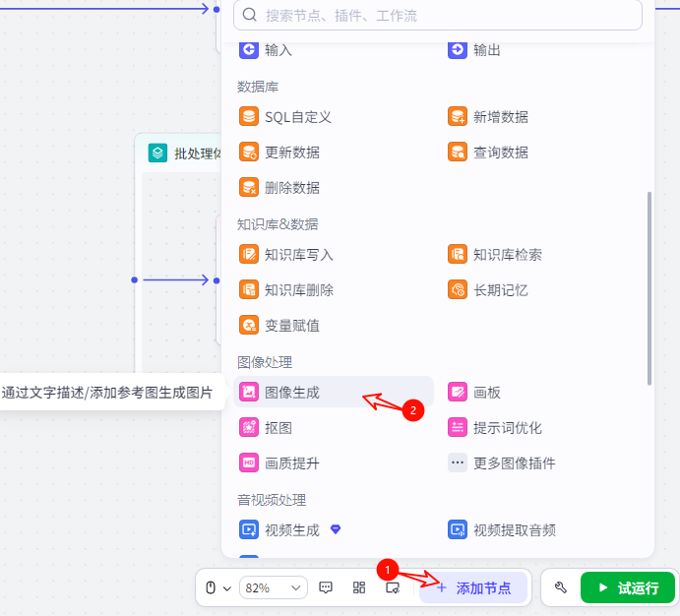Click the search nodes and plugins field

(x=438, y=15)
